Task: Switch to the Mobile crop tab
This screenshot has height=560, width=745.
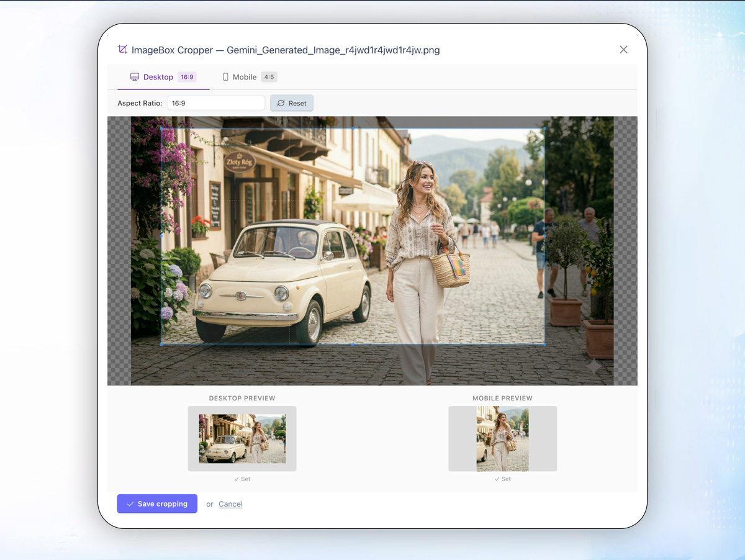Action: coord(245,77)
